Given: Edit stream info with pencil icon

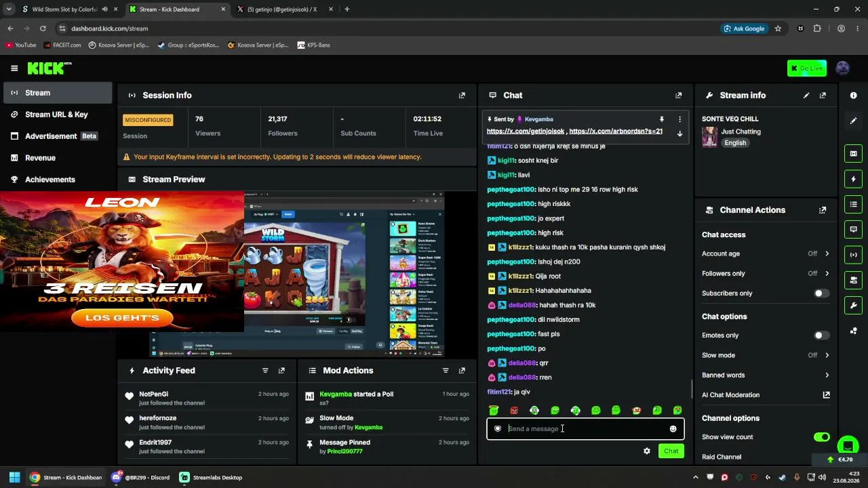Looking at the screenshot, I should (806, 96).
